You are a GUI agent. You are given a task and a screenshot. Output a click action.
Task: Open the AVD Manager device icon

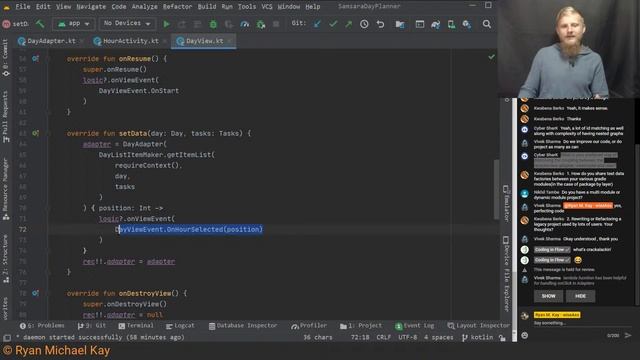(451, 24)
